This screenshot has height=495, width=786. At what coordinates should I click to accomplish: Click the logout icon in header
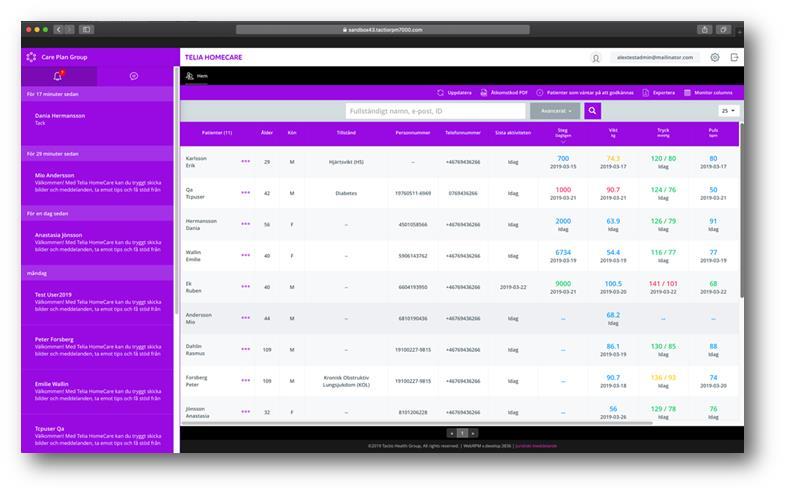coord(734,57)
